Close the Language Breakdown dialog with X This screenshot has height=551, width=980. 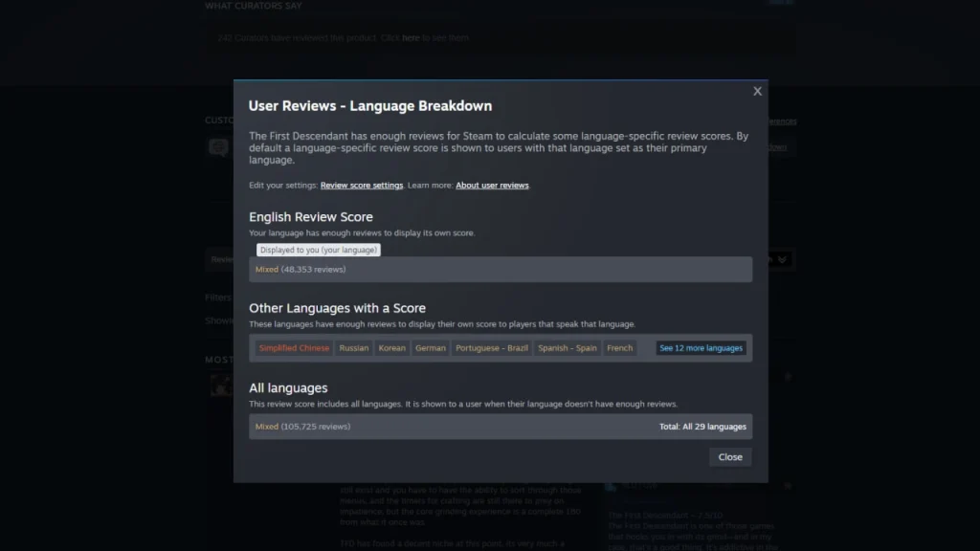(x=757, y=91)
